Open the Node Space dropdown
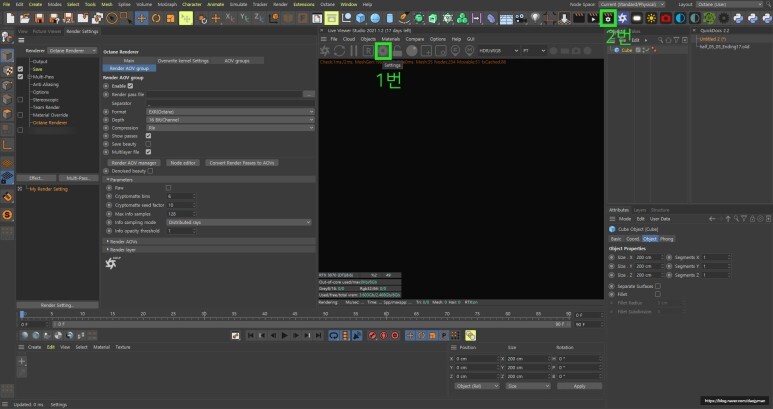Image resolution: width=773 pixels, height=409 pixels. pos(632,4)
